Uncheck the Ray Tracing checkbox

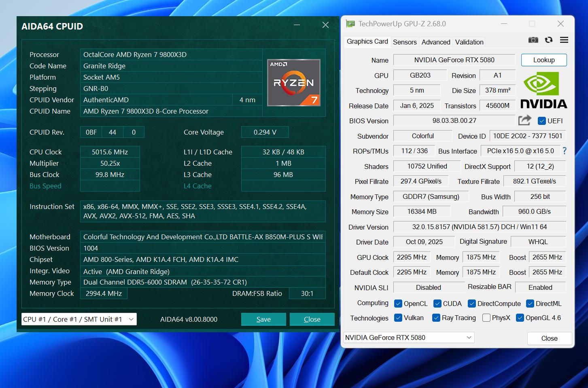[x=436, y=318]
